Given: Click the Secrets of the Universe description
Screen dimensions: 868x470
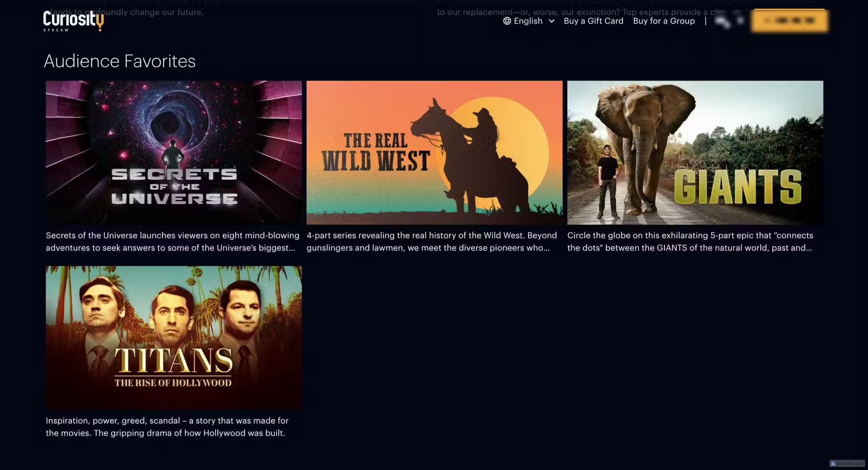Looking at the screenshot, I should point(173,242).
